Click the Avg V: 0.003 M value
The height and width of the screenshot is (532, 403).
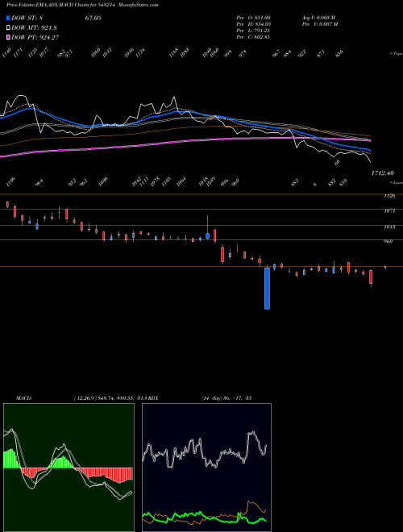(319, 18)
